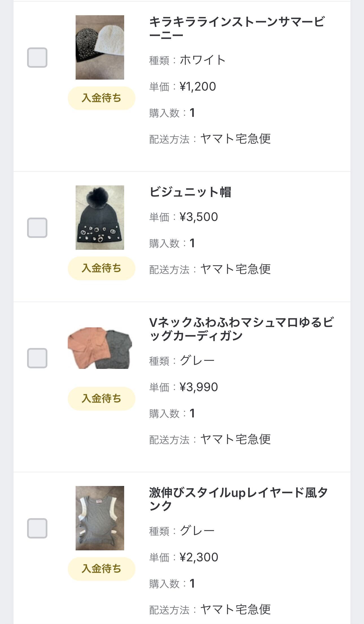Image resolution: width=364 pixels, height=624 pixels.
Task: View the pink and gray cardigan image
Action: click(100, 348)
